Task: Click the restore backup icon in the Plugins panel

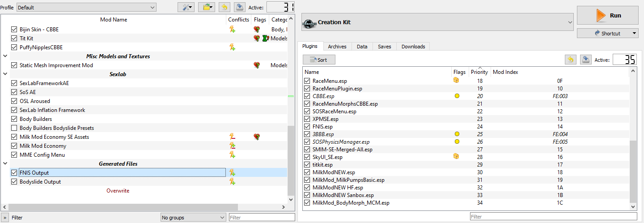Action: point(570,60)
